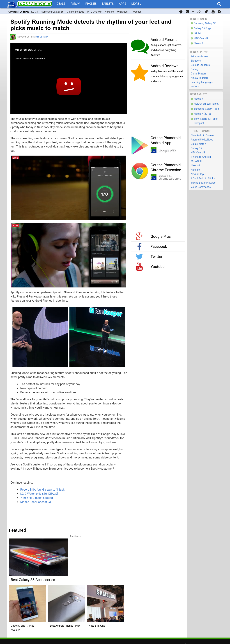Open the Oppo R7 and R7 Plus thumbnail
230x644 pixels.
(x=27, y=604)
